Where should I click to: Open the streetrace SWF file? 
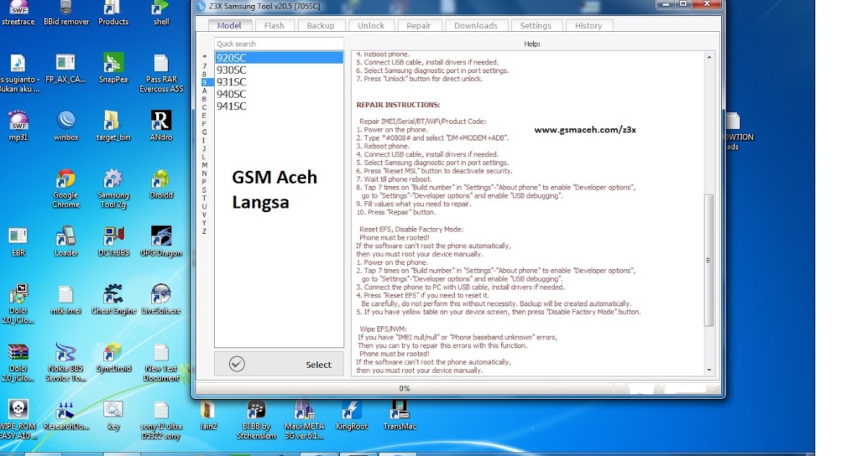tap(18, 13)
